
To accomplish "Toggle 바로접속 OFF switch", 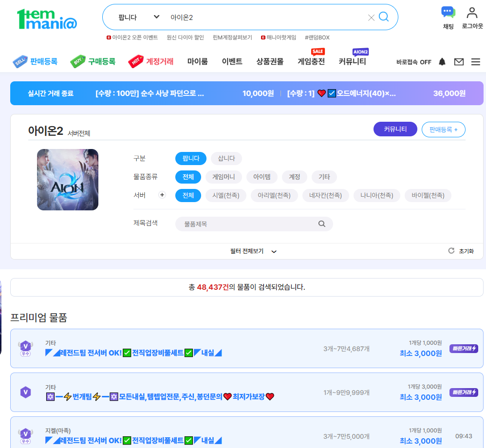I will [414, 62].
